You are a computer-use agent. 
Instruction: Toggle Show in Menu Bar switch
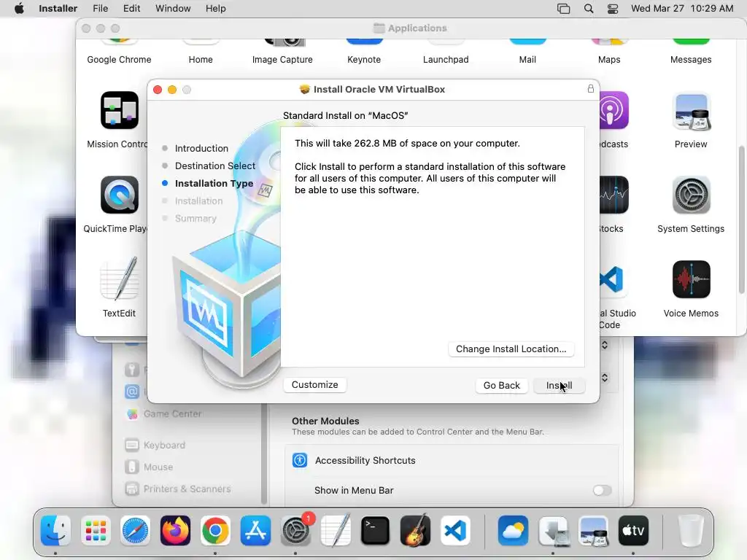(x=602, y=490)
